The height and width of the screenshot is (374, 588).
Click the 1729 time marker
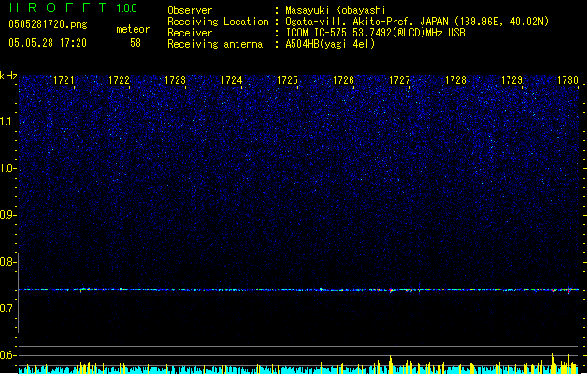pos(512,80)
